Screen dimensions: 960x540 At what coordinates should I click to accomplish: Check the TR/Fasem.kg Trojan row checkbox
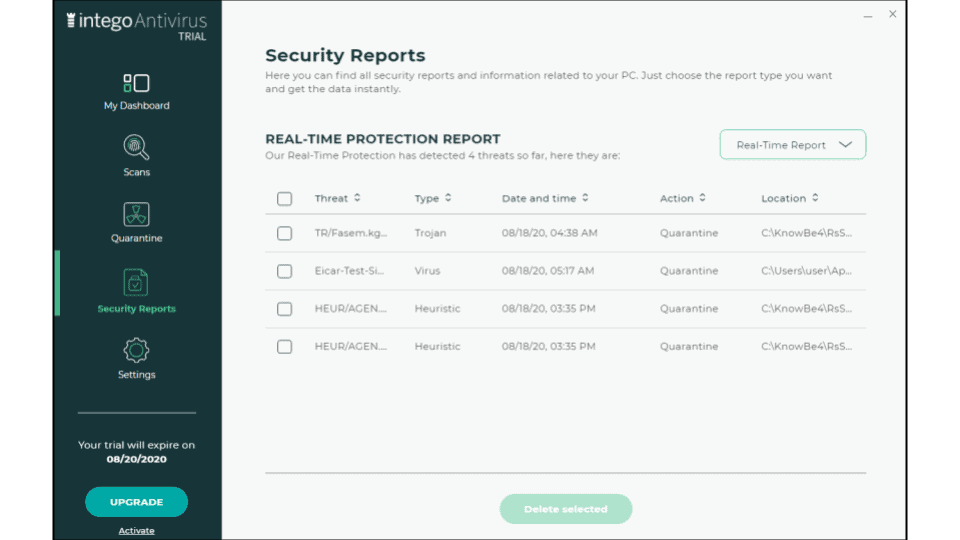[x=284, y=233]
